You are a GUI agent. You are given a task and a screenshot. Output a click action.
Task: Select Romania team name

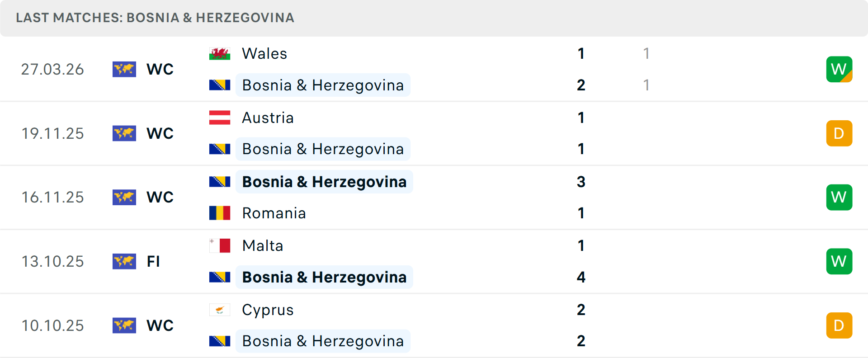pos(274,213)
